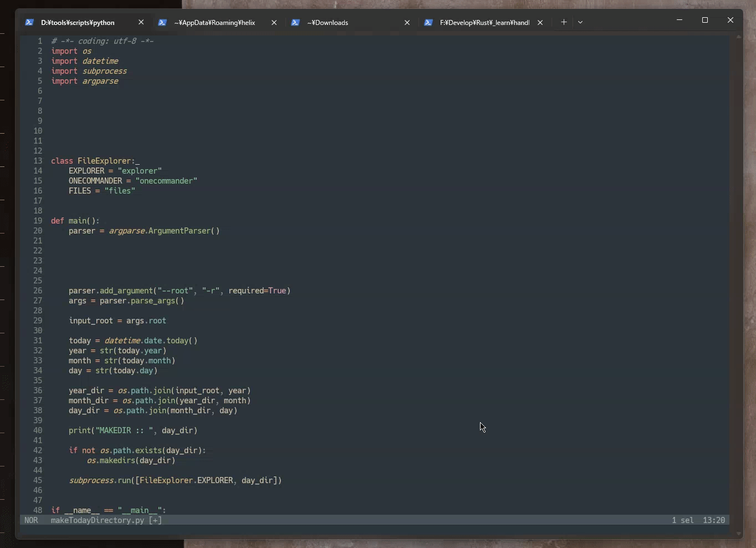
Task: Open a new terminal tab with the plus icon
Action: pyautogui.click(x=564, y=22)
